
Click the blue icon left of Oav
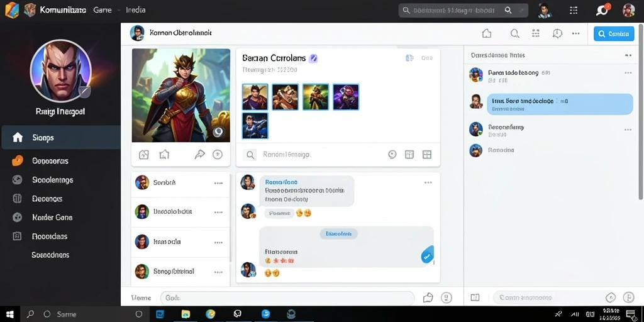coord(409,58)
